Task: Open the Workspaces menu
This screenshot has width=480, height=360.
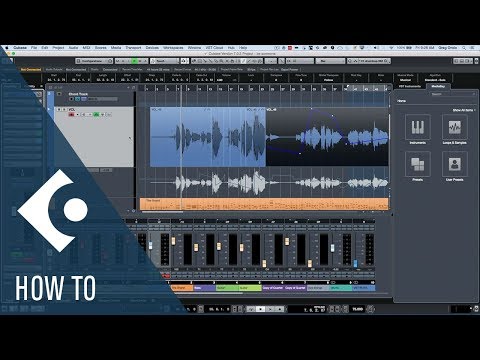Action: point(173,48)
